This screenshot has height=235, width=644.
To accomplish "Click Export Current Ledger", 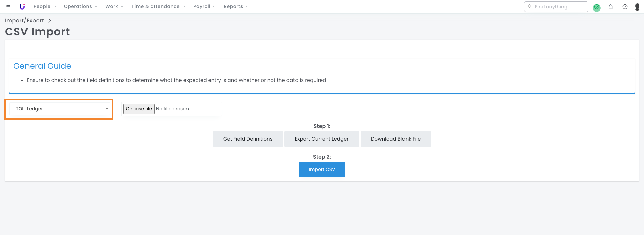I will point(322,139).
